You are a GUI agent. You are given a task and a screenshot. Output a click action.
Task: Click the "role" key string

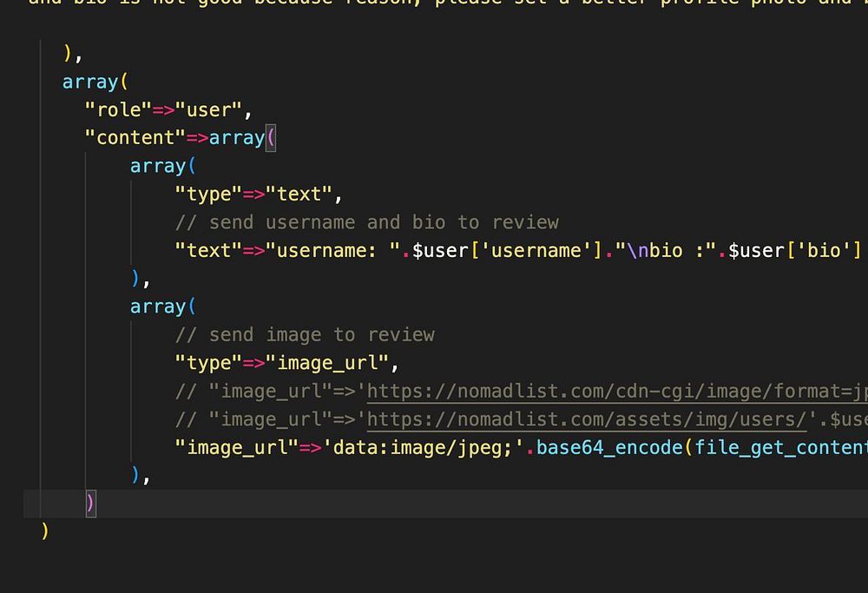coord(118,109)
